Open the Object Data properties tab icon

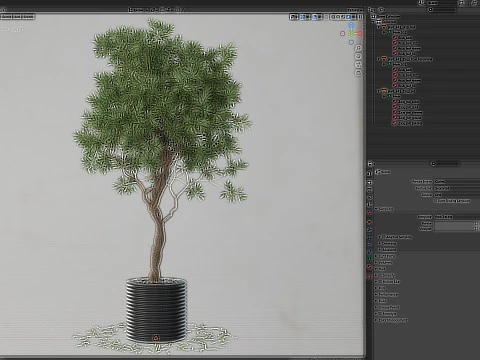click(x=369, y=259)
